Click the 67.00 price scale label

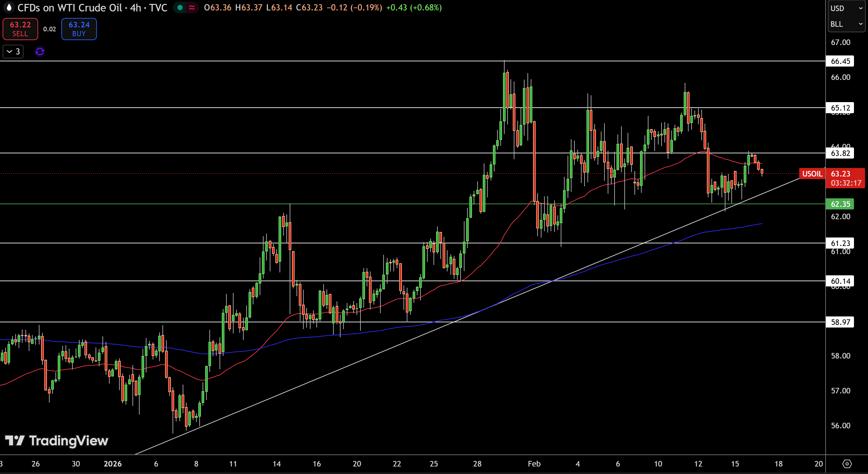(840, 42)
